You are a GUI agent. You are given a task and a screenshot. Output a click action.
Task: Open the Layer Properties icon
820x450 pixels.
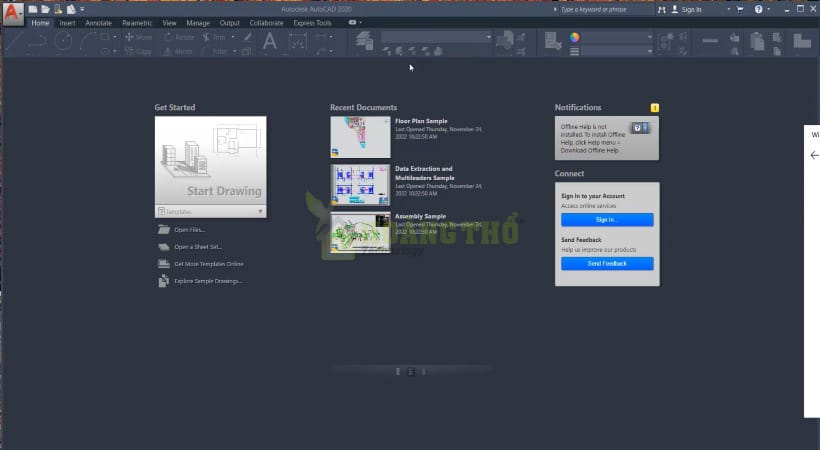click(x=364, y=40)
